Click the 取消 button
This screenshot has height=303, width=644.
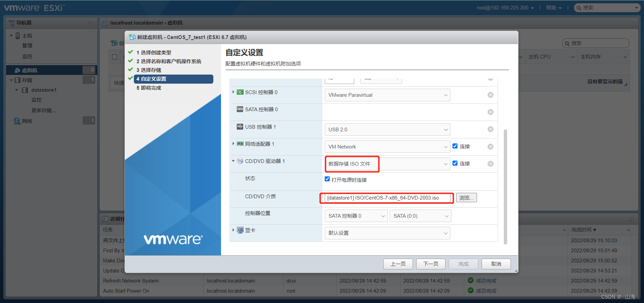[496, 264]
